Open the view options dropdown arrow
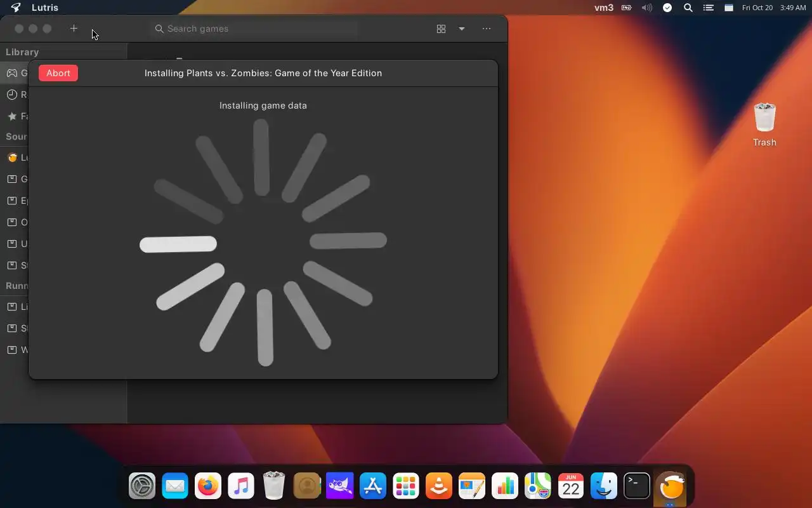 pyautogui.click(x=462, y=29)
